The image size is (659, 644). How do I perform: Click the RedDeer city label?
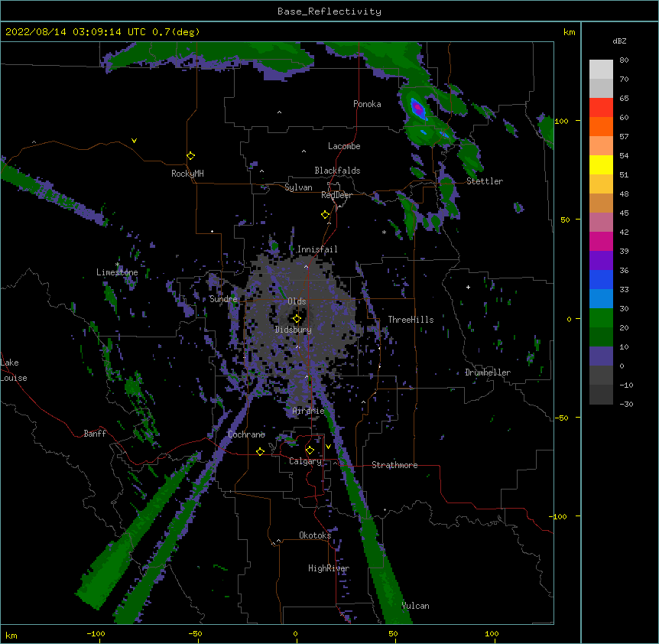coord(336,195)
